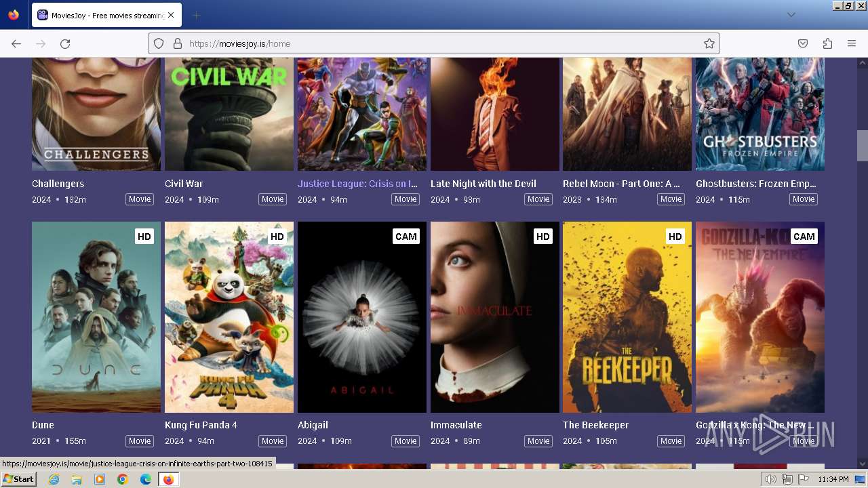This screenshot has width=868, height=488.
Task: Open the Kung Fu Panda 4 poster
Action: pyautogui.click(x=229, y=317)
